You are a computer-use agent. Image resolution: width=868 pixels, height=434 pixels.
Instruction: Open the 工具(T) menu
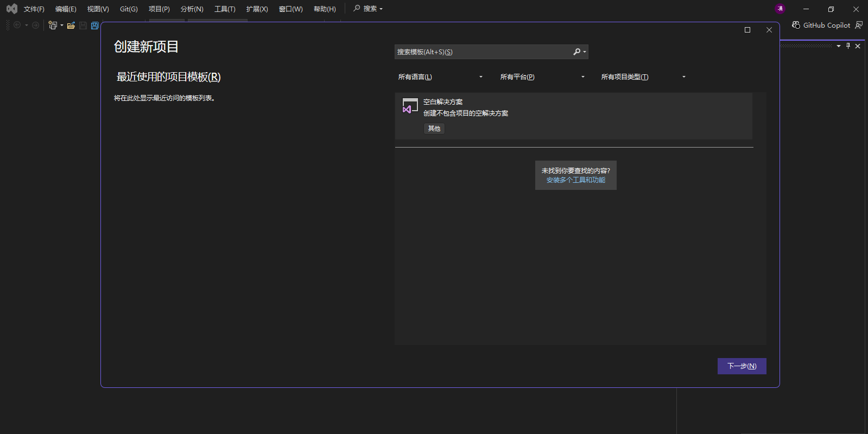pyautogui.click(x=225, y=9)
